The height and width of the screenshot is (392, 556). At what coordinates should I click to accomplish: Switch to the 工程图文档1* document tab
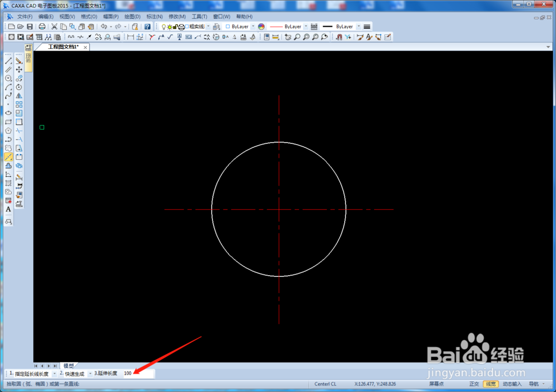tap(63, 47)
